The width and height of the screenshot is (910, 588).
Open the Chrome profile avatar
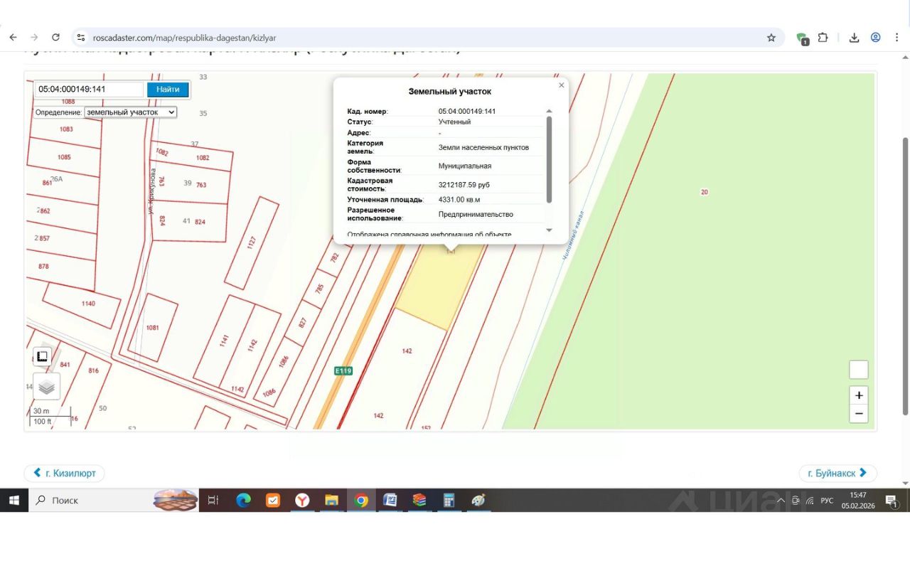pyautogui.click(x=876, y=38)
